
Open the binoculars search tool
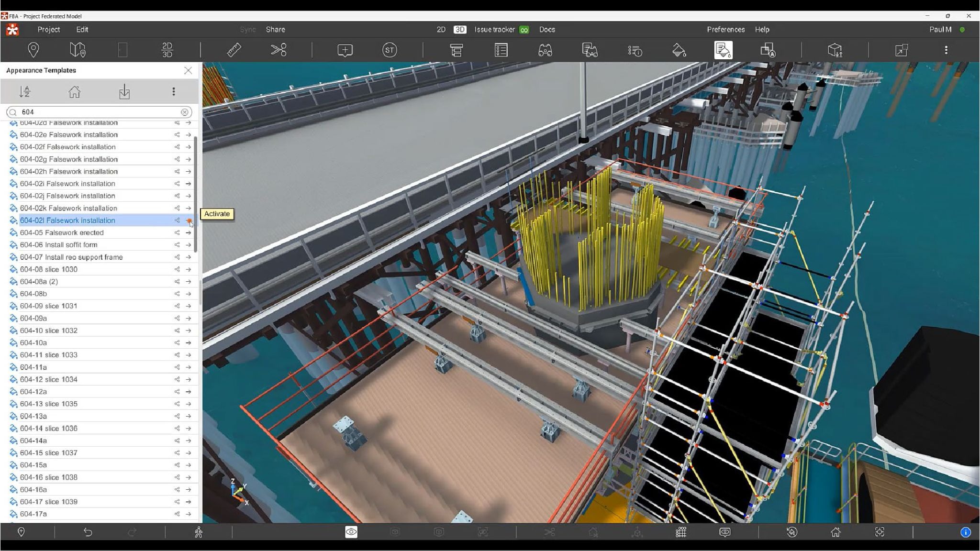[546, 50]
